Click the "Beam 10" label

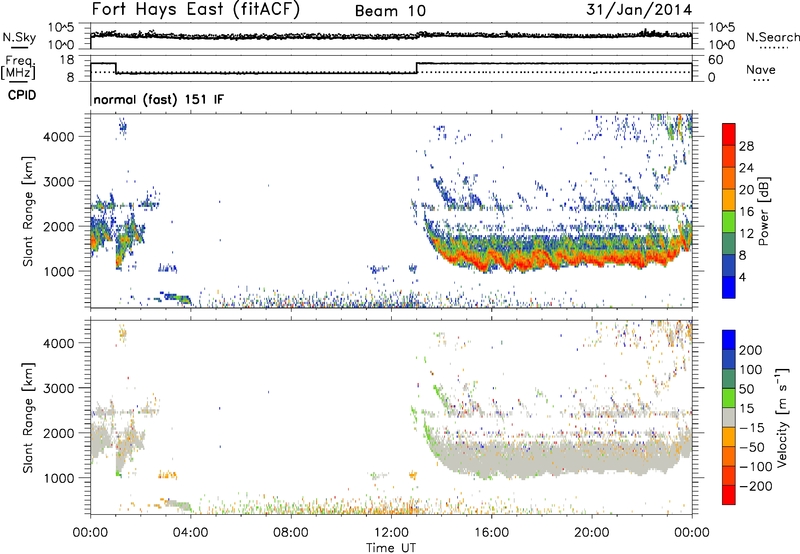click(390, 11)
